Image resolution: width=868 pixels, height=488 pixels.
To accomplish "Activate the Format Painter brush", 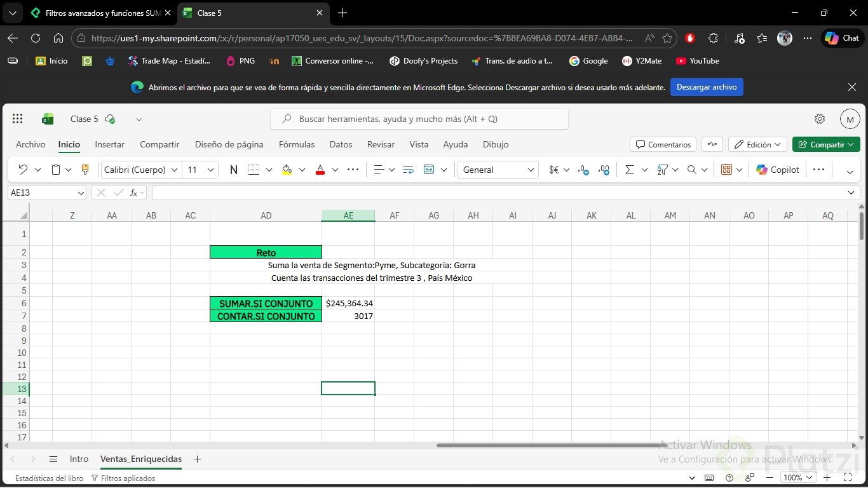I will [85, 170].
